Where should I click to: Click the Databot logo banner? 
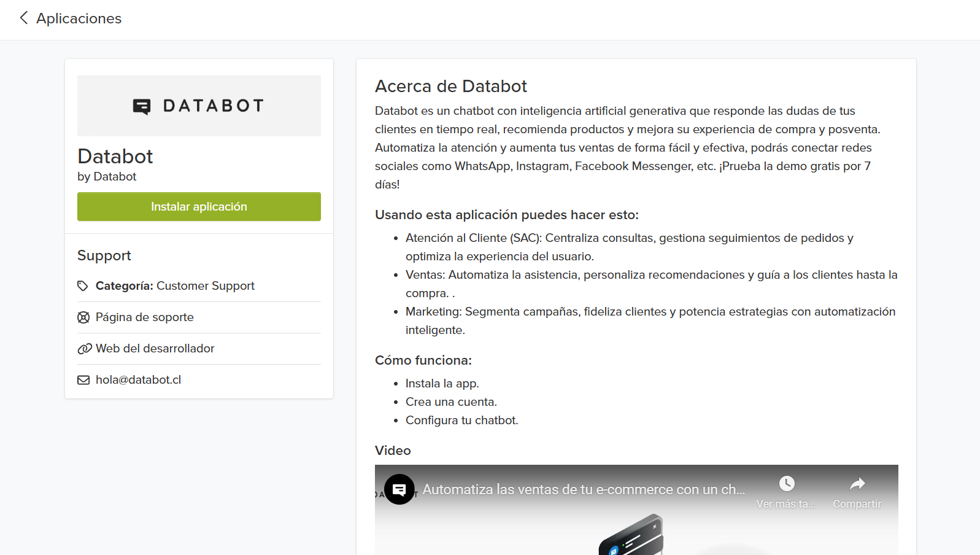199,106
